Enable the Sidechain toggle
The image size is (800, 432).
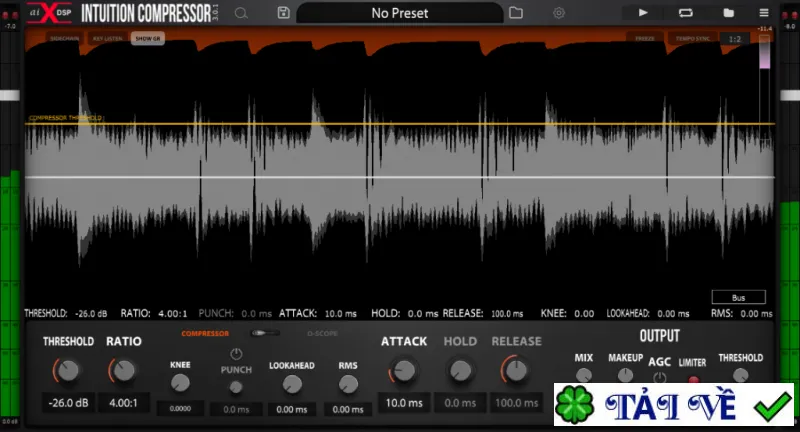[65, 38]
